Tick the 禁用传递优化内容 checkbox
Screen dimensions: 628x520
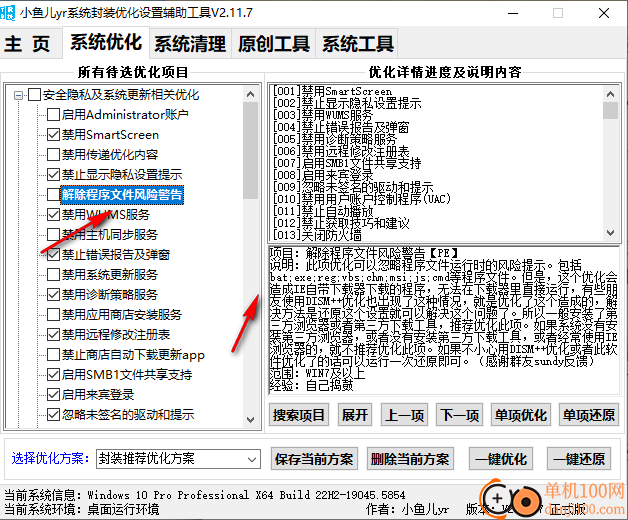coord(53,155)
